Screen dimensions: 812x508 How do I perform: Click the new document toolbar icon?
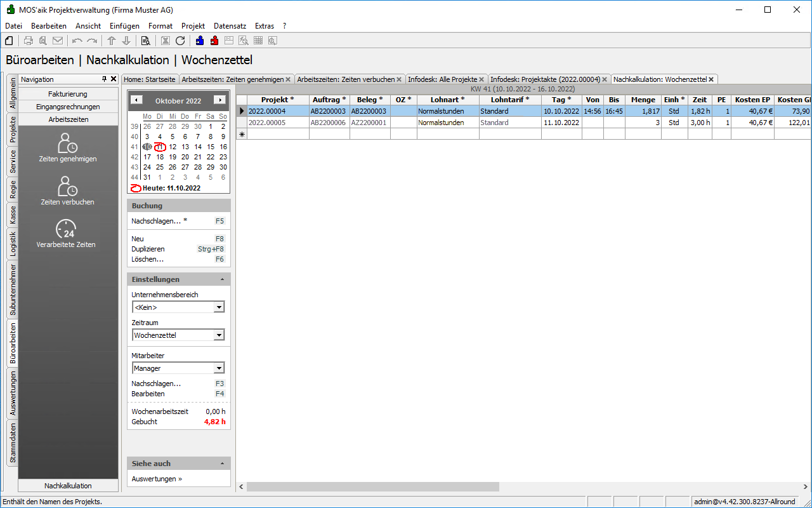(9, 41)
